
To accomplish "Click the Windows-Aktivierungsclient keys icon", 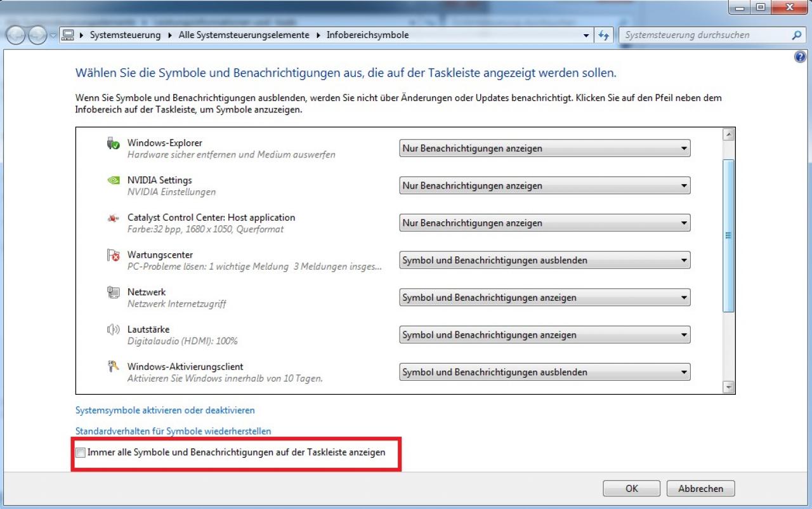I will (x=113, y=367).
